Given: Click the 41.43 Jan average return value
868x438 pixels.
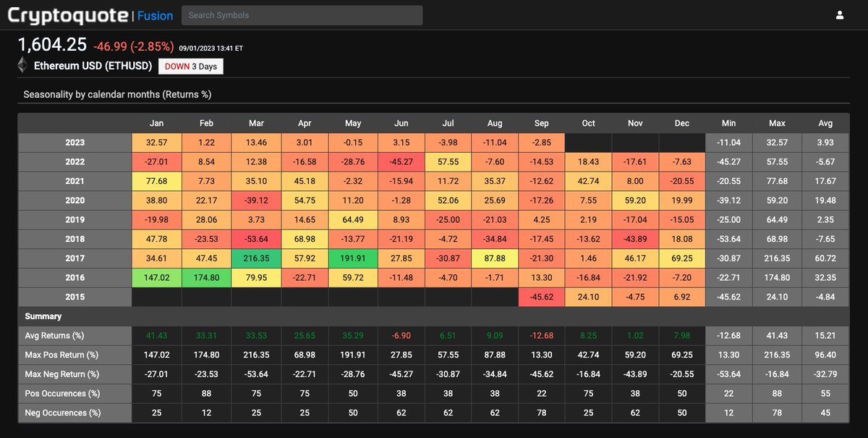Looking at the screenshot, I should point(156,336).
